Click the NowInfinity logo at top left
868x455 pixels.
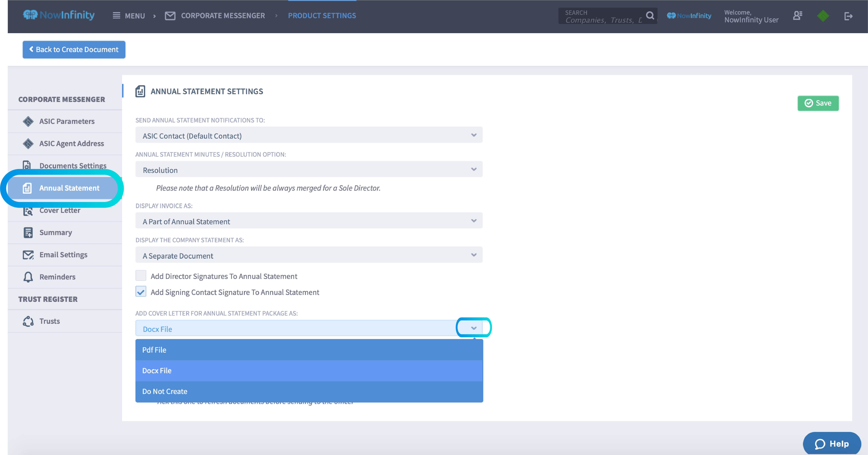click(59, 15)
